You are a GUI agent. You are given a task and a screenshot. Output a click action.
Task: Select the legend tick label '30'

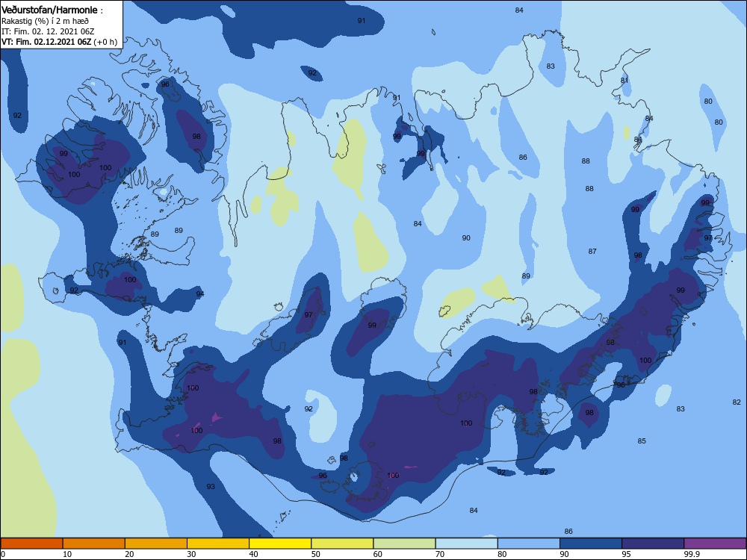tap(191, 554)
